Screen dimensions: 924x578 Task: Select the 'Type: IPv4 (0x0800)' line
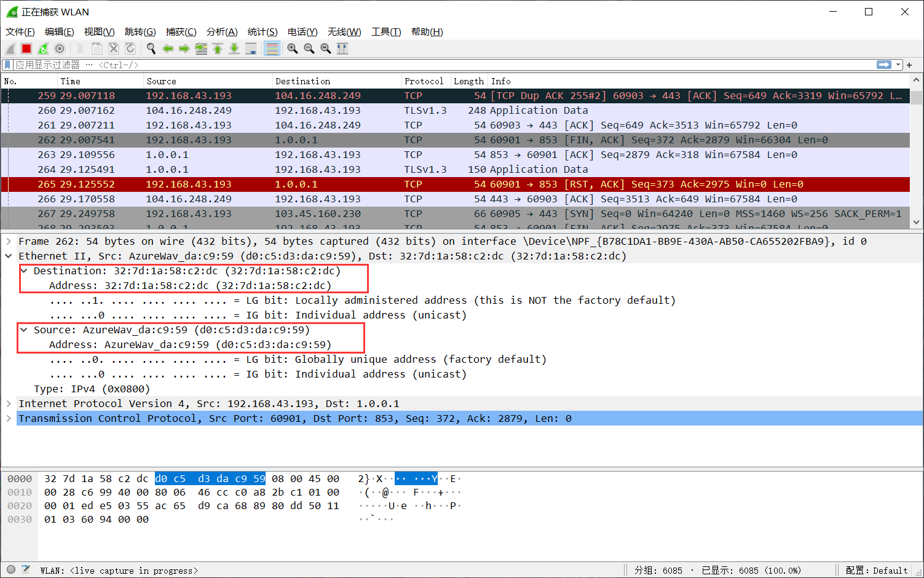click(92, 389)
